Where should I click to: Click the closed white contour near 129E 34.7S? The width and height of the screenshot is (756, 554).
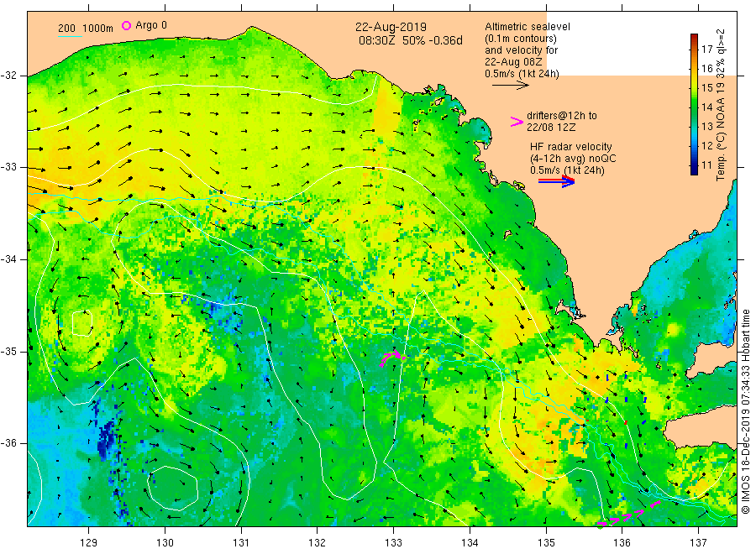coord(82,323)
